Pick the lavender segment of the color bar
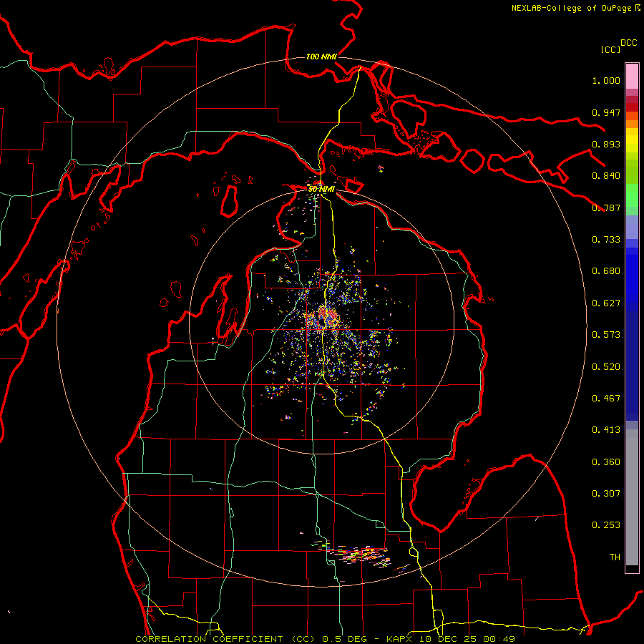The width and height of the screenshot is (644, 644). click(632, 228)
